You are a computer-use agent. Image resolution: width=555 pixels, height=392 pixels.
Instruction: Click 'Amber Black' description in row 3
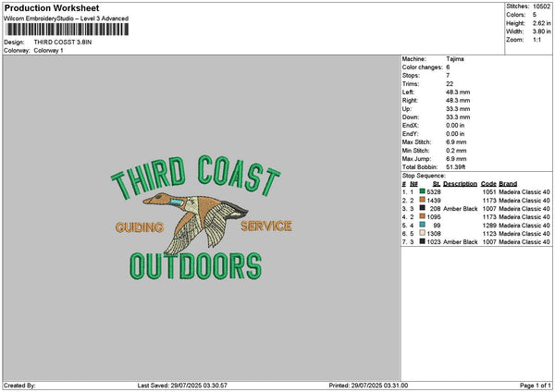[x=460, y=209]
